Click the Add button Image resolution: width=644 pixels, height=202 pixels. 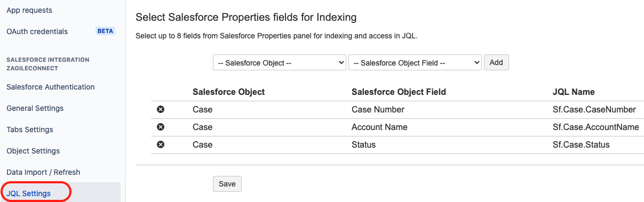[x=496, y=62]
